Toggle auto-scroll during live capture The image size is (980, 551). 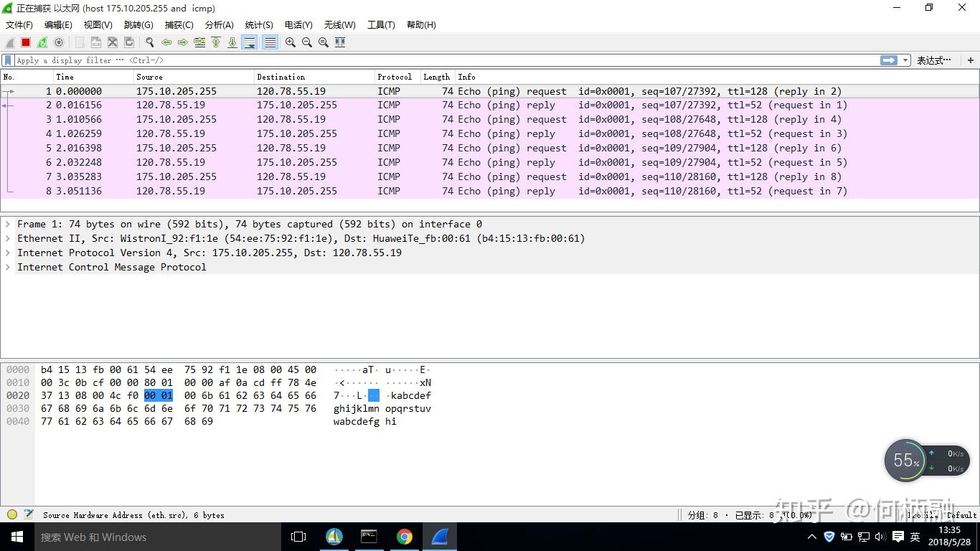click(x=249, y=42)
